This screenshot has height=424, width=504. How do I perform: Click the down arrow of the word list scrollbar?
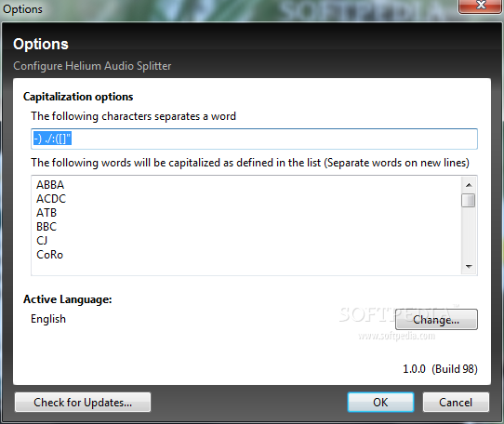point(469,267)
